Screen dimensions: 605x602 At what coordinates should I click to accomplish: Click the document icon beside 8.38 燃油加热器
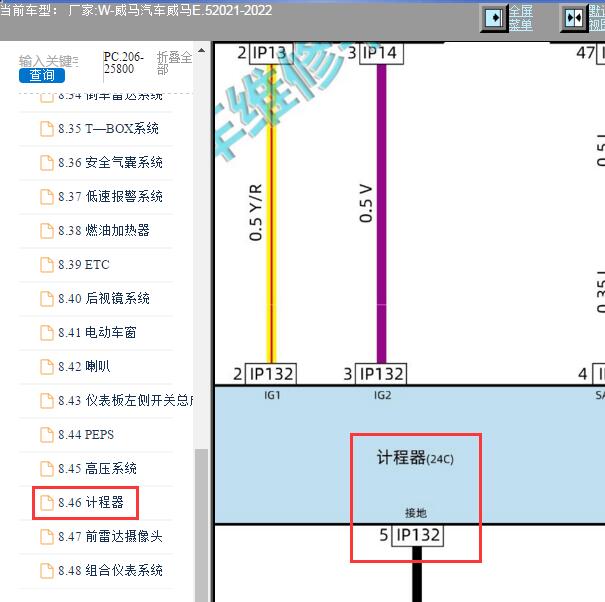coord(47,231)
